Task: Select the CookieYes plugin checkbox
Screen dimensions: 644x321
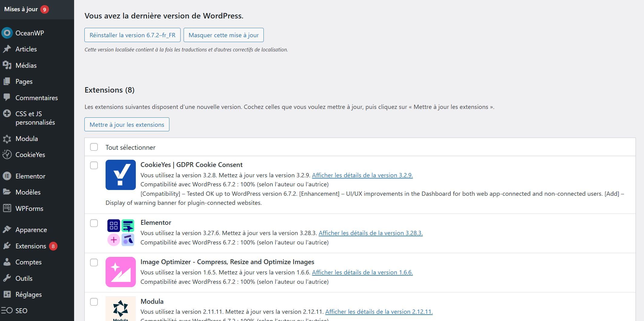Action: click(x=94, y=165)
